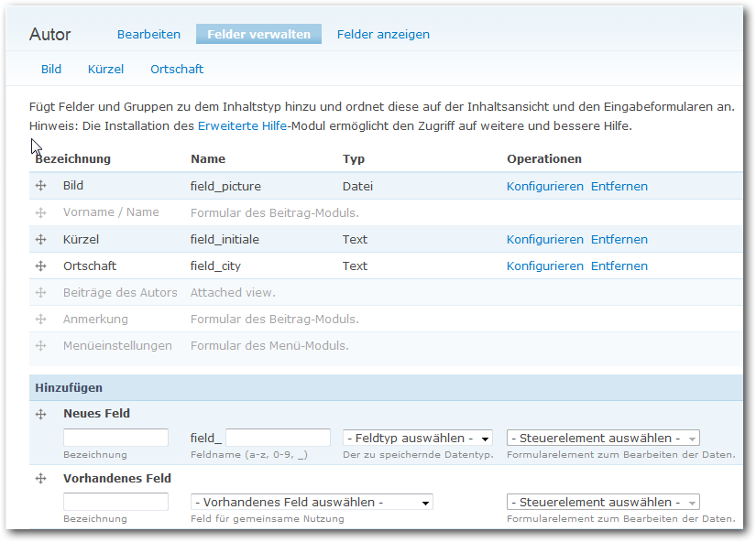Image resolution: width=756 pixels, height=542 pixels.
Task: Open Steuerelement dropdown in Vorhandenes Feld row
Action: (x=603, y=503)
